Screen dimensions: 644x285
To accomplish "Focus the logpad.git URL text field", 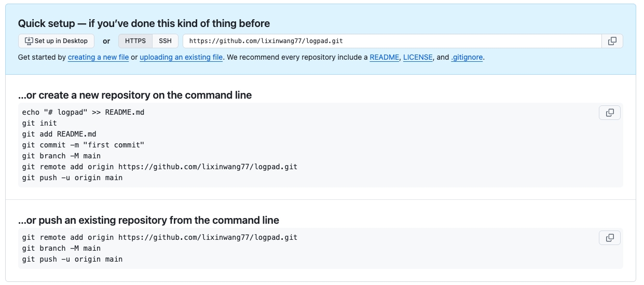I will tap(392, 41).
